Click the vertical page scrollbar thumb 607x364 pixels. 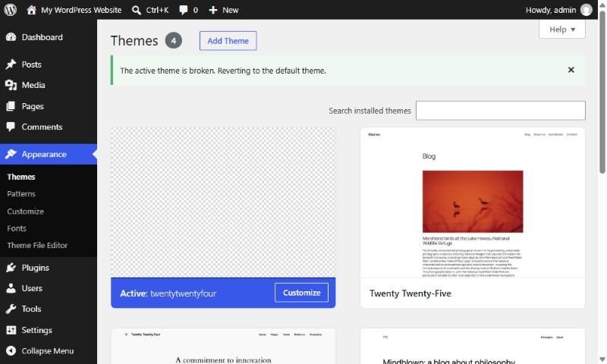point(602,92)
